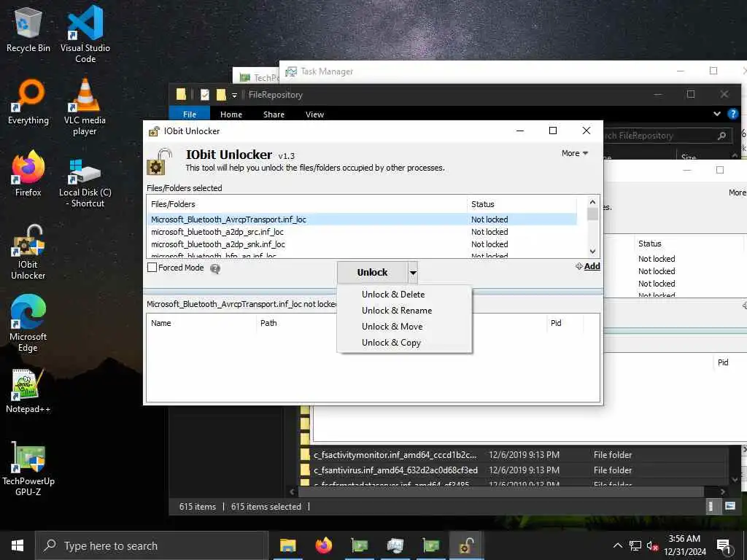Image resolution: width=747 pixels, height=560 pixels.
Task: Launch the Everything search desktop icon
Action: pos(28,102)
